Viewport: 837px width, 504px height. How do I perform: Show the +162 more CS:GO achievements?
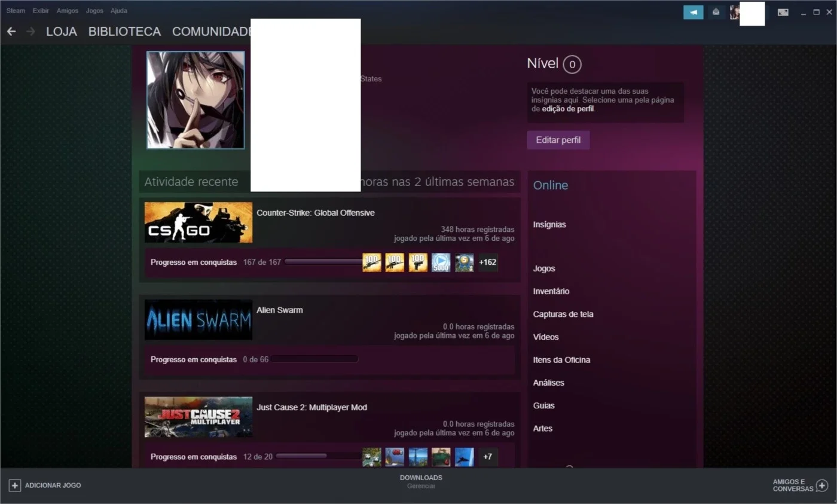tap(488, 262)
